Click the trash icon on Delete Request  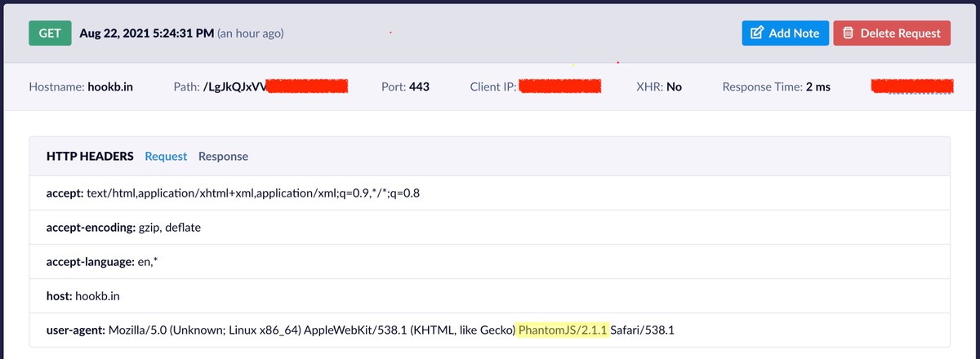click(x=849, y=33)
